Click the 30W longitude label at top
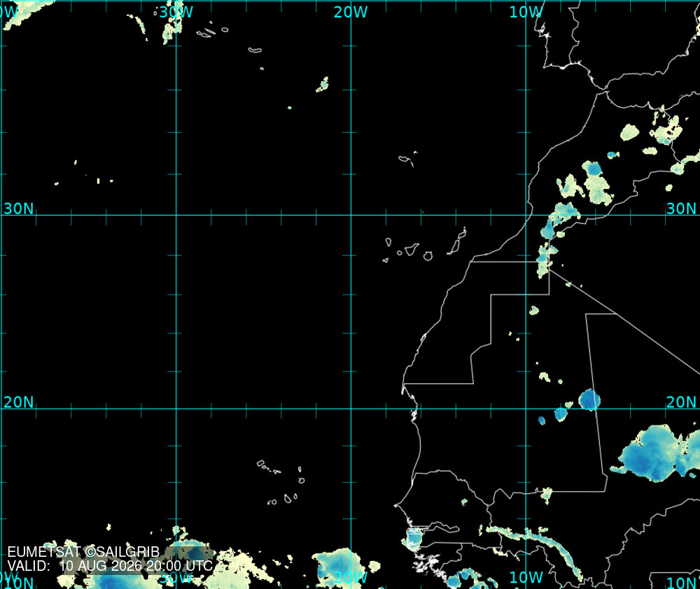700x589 pixels. click(176, 12)
